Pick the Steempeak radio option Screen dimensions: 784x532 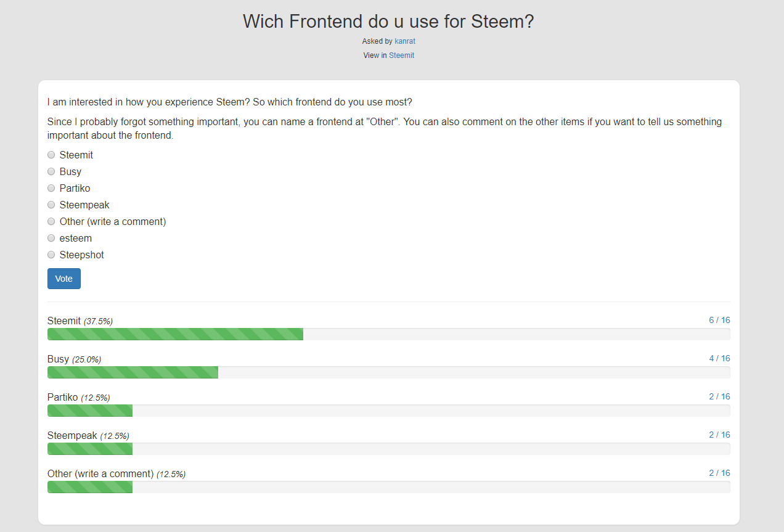point(51,205)
